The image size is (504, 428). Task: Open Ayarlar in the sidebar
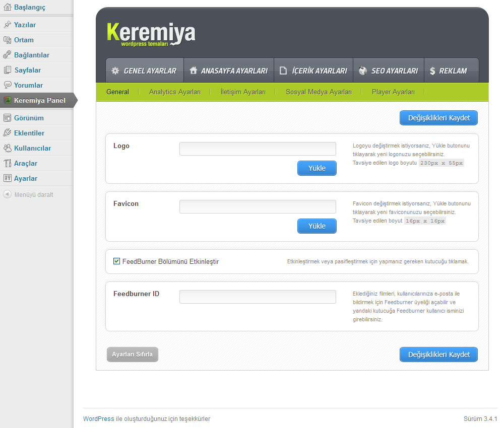[26, 178]
